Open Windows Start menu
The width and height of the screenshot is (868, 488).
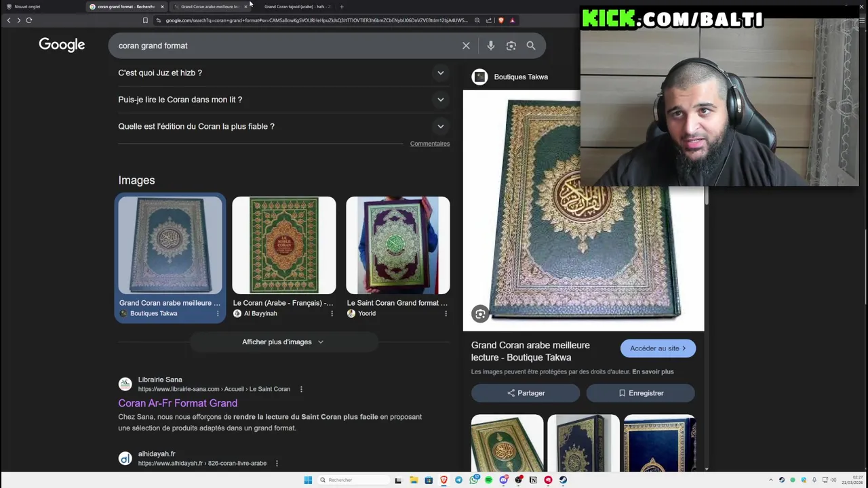[308, 480]
